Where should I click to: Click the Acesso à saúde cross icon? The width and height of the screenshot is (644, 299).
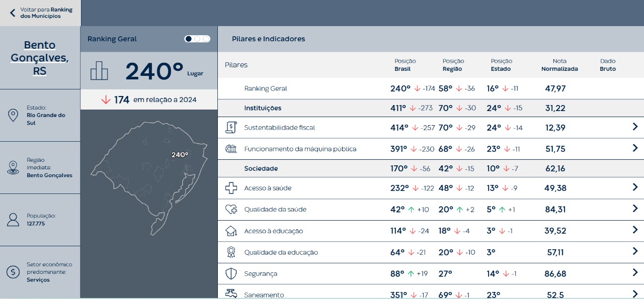(231, 188)
